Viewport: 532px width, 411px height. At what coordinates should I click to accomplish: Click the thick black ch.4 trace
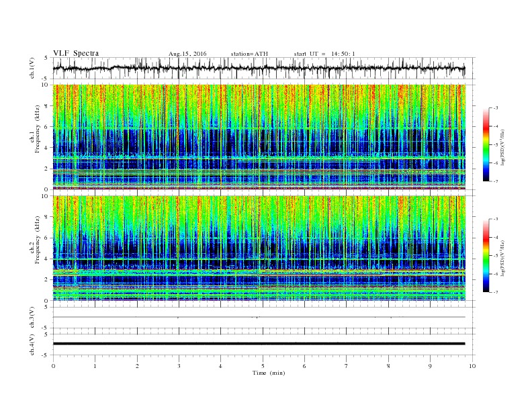pos(259,344)
